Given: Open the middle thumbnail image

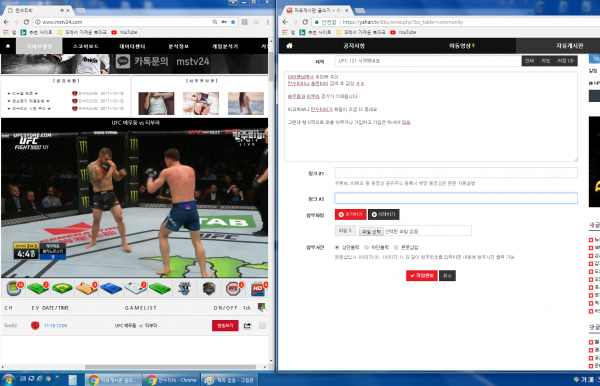Looking at the screenshot, I should point(201,103).
